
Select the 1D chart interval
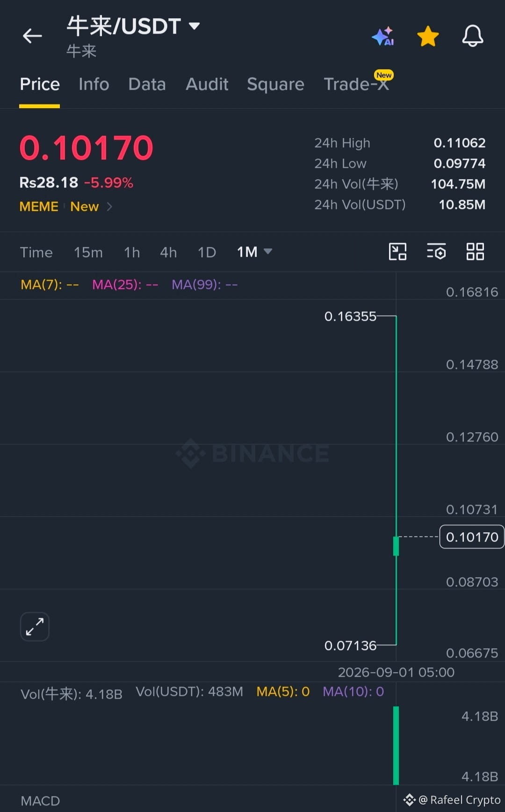[207, 253]
